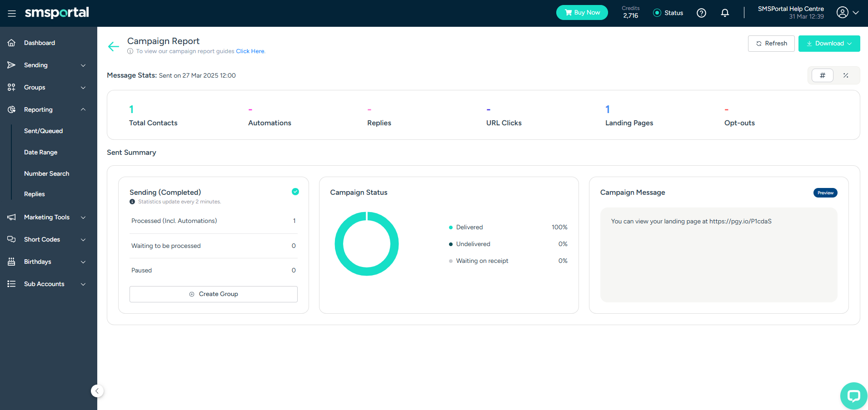Open the account dropdown arrow
Screen dimensions: 868x410
click(x=856, y=13)
